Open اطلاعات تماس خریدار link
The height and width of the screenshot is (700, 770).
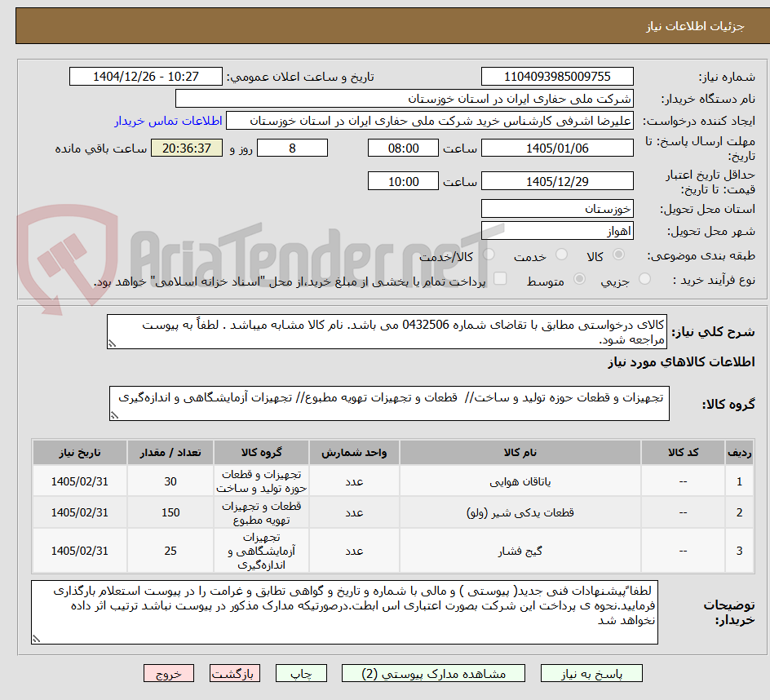(168, 121)
